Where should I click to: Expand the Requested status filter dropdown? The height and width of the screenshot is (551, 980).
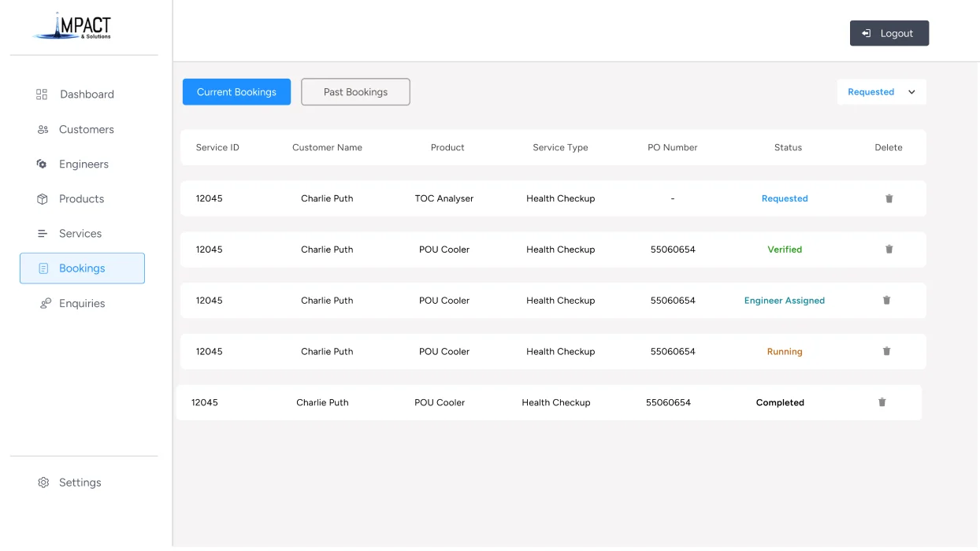[882, 92]
